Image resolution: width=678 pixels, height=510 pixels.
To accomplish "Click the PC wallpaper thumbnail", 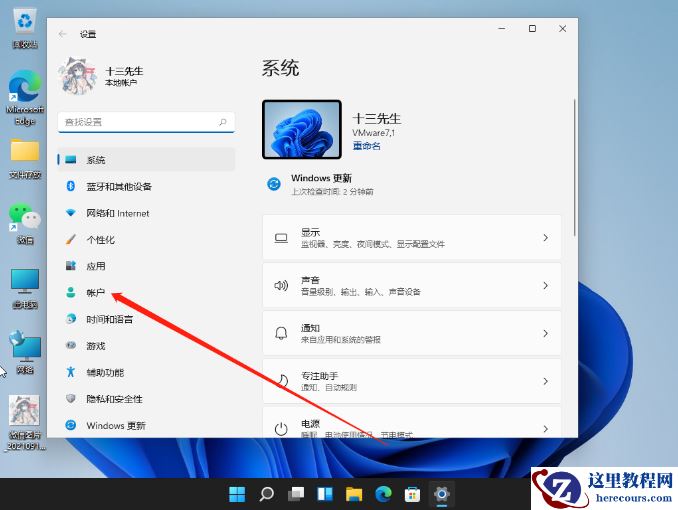I will click(302, 129).
